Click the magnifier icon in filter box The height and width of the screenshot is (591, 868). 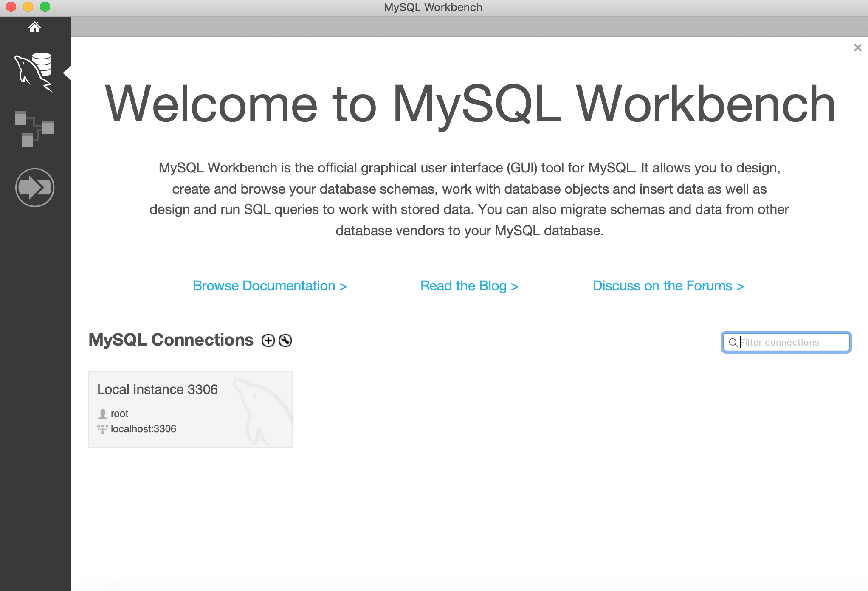[x=733, y=343]
